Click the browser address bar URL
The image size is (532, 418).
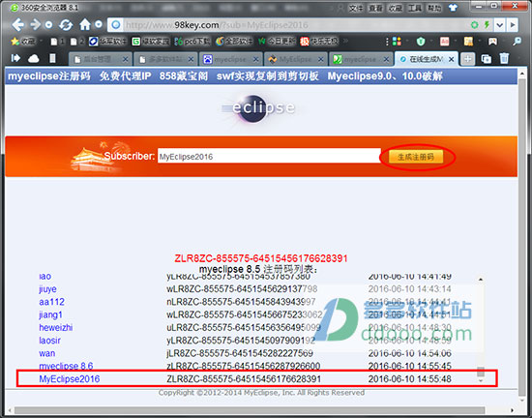[217, 25]
